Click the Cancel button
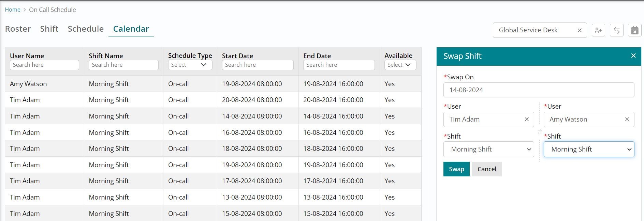 [x=487, y=169]
